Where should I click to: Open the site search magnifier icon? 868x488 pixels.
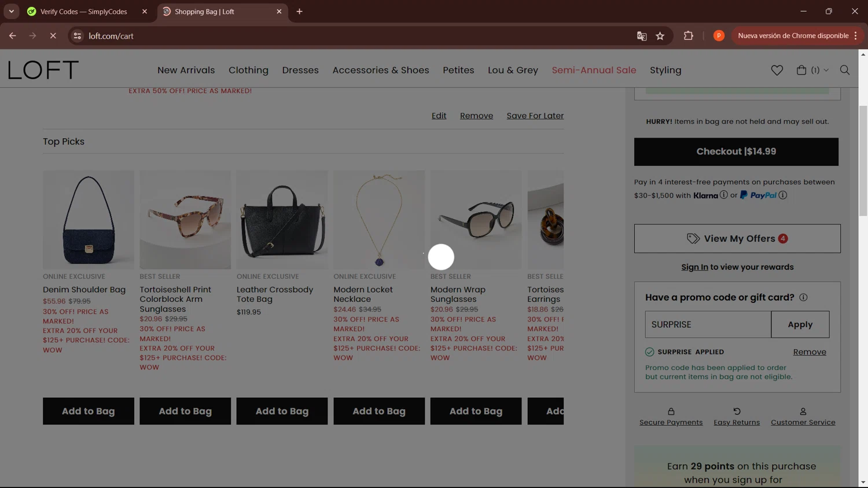(x=844, y=70)
